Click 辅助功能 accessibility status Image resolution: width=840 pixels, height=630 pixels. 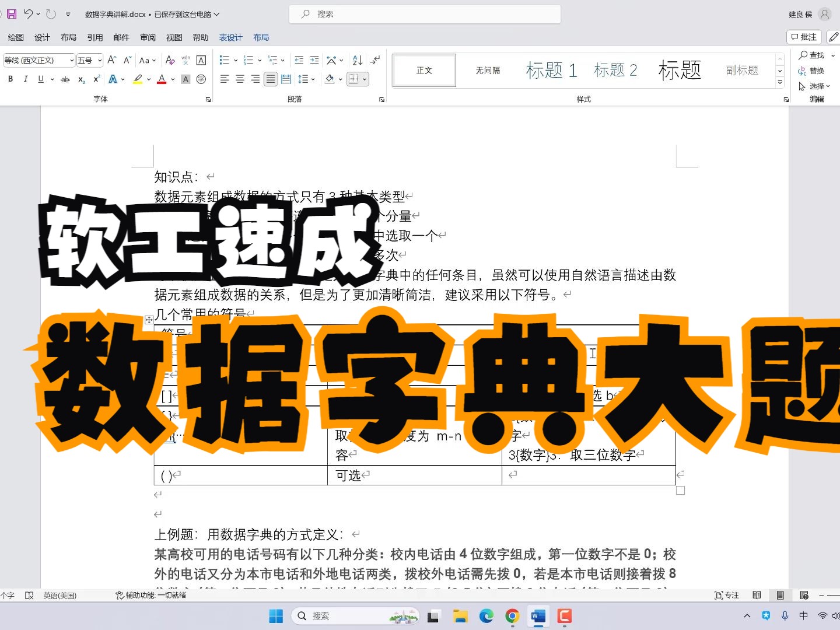[151, 595]
